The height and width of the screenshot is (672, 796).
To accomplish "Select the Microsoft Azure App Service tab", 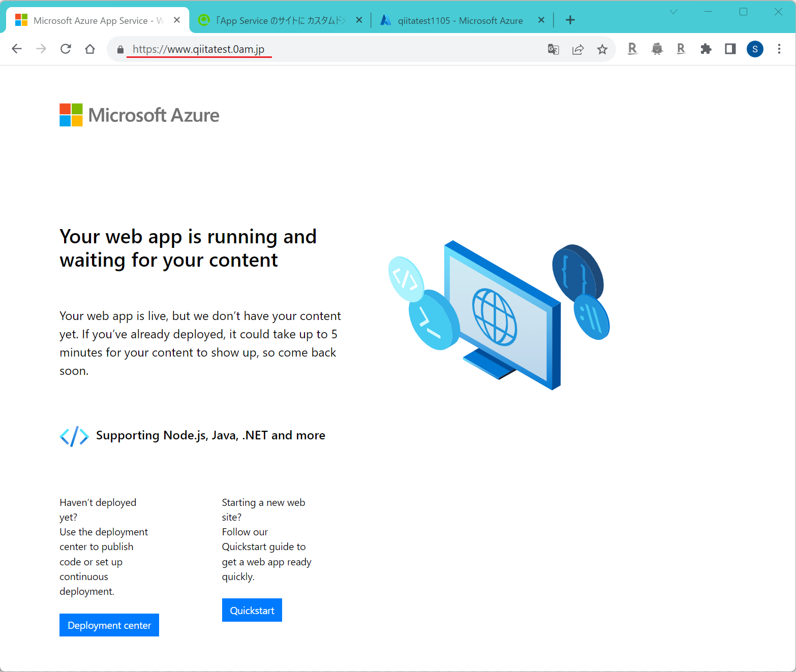I will click(x=98, y=20).
